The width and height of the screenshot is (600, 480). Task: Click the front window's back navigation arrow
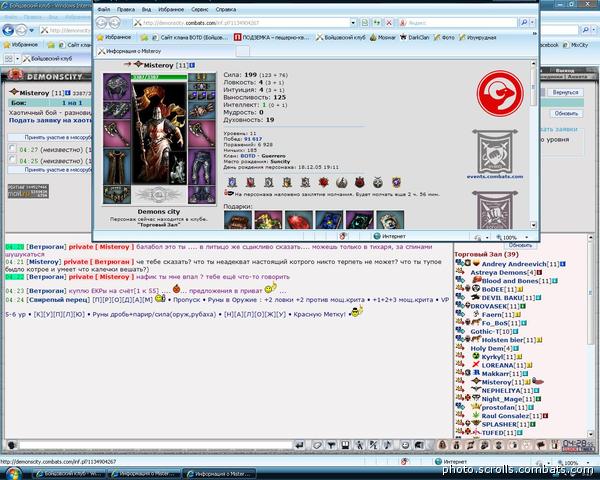(x=101, y=23)
